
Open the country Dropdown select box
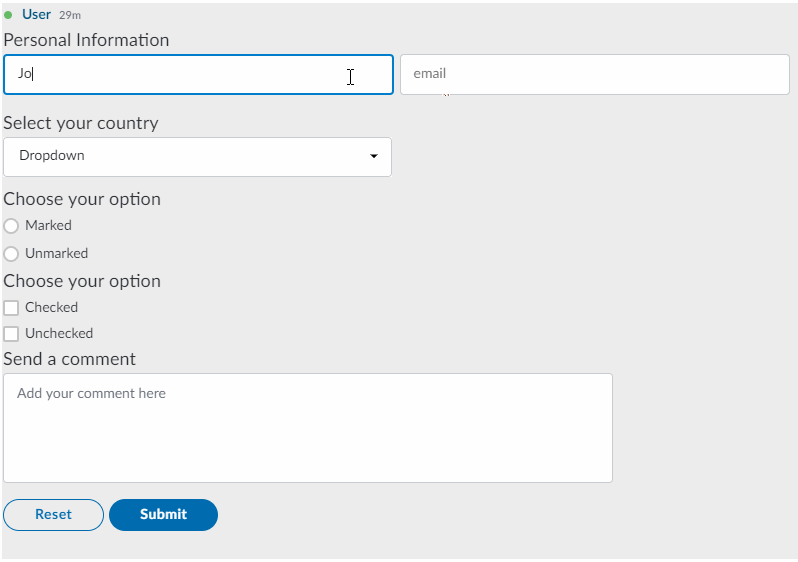(197, 157)
